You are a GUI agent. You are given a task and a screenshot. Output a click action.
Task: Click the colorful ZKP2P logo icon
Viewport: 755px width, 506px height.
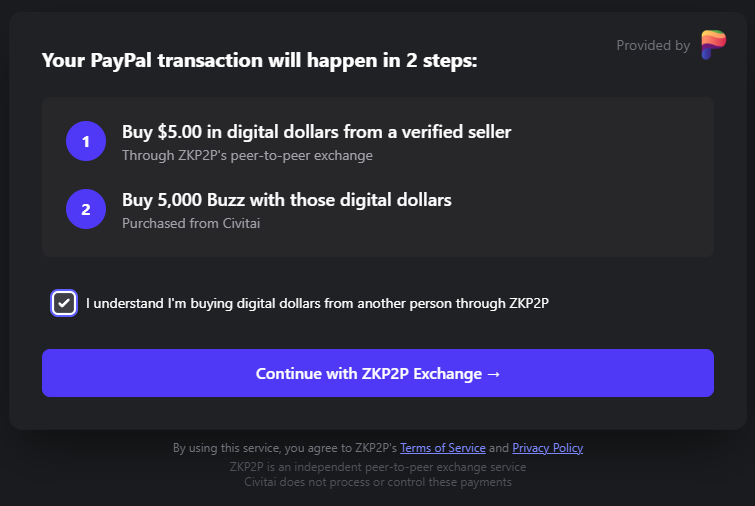(713, 45)
